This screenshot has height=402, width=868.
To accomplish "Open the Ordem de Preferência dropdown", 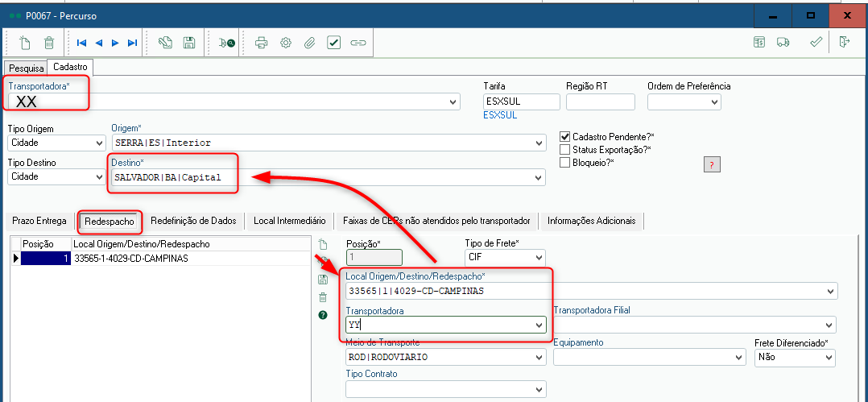I will pyautogui.click(x=715, y=102).
